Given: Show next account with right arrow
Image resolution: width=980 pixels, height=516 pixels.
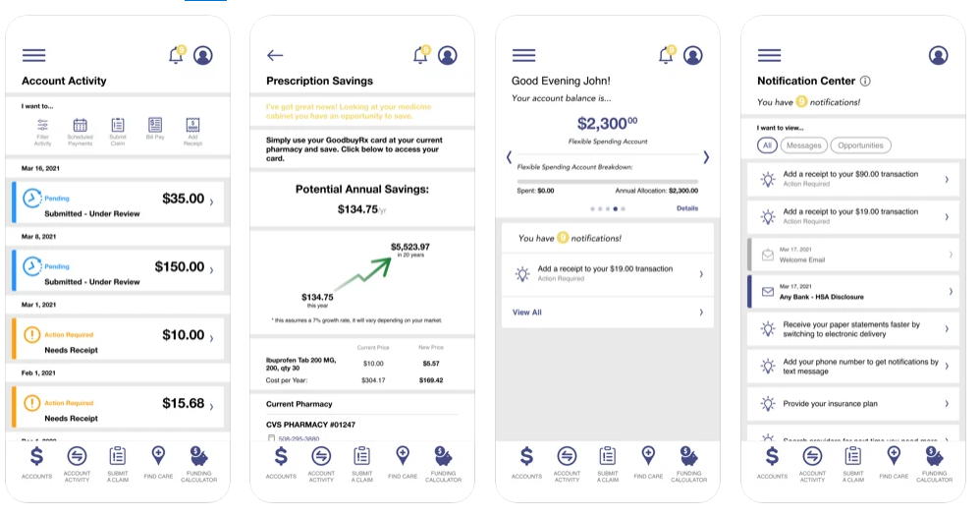Looking at the screenshot, I should 706,157.
